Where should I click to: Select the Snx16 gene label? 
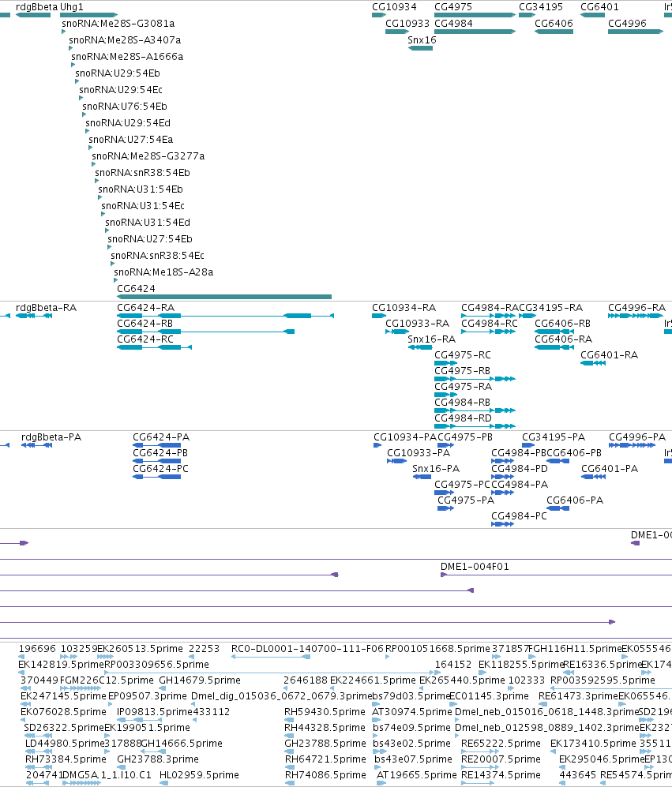[x=422, y=40]
